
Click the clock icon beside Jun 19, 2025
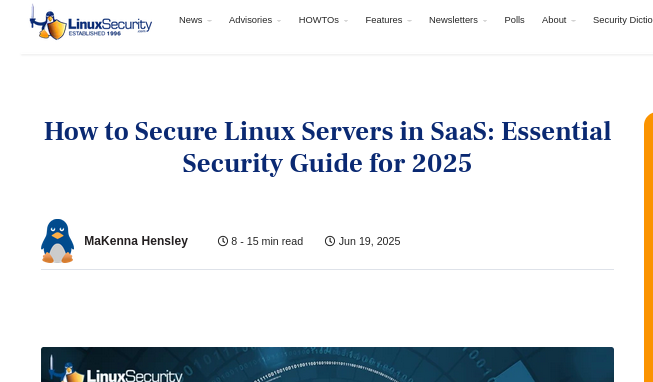pos(330,241)
